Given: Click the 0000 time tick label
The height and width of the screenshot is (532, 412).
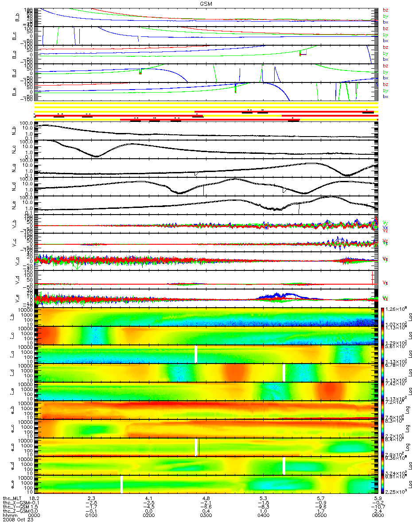Looking at the screenshot, I should point(34,515).
